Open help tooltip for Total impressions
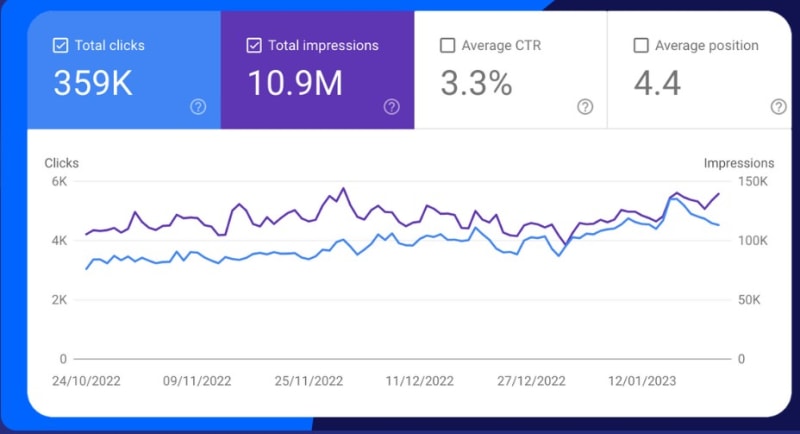 (x=392, y=107)
